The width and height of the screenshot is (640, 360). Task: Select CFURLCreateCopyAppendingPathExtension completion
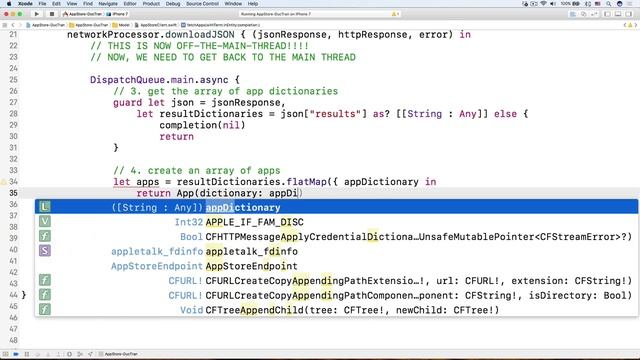[x=336, y=281]
